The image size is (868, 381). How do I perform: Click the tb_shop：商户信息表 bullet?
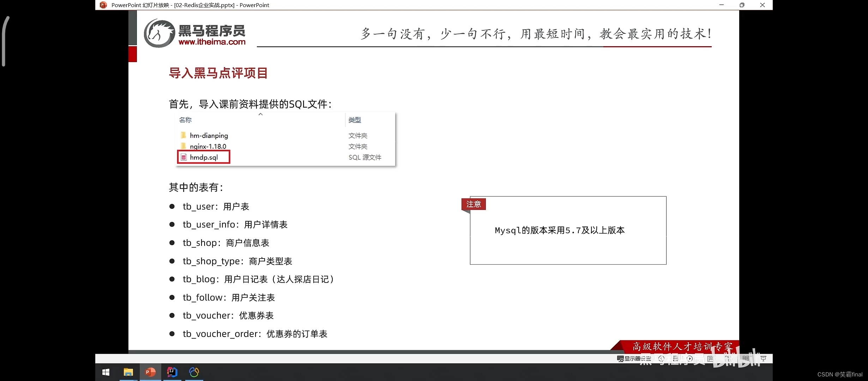coord(226,243)
